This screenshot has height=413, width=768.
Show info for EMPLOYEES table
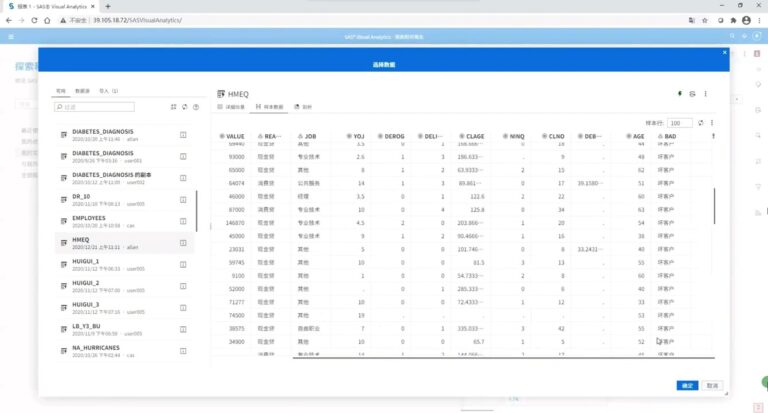coord(183,221)
